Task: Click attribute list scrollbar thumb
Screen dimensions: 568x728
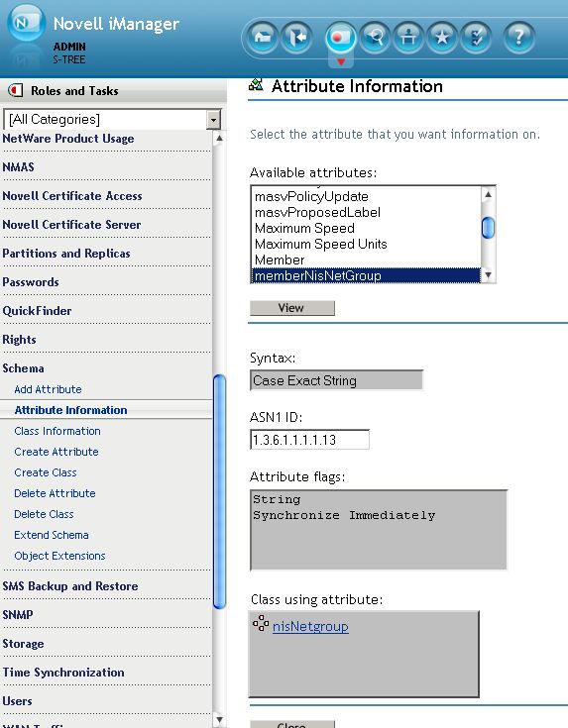Action: [x=488, y=228]
